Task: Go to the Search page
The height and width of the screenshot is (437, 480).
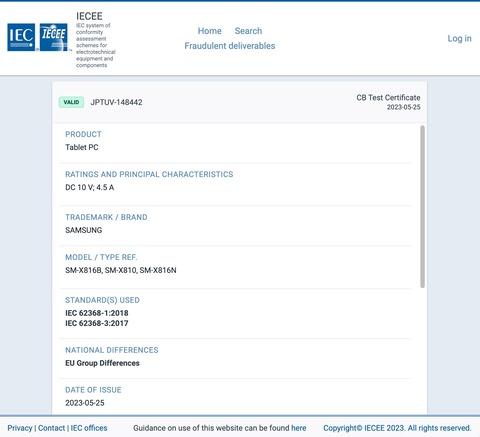Action: [x=248, y=31]
